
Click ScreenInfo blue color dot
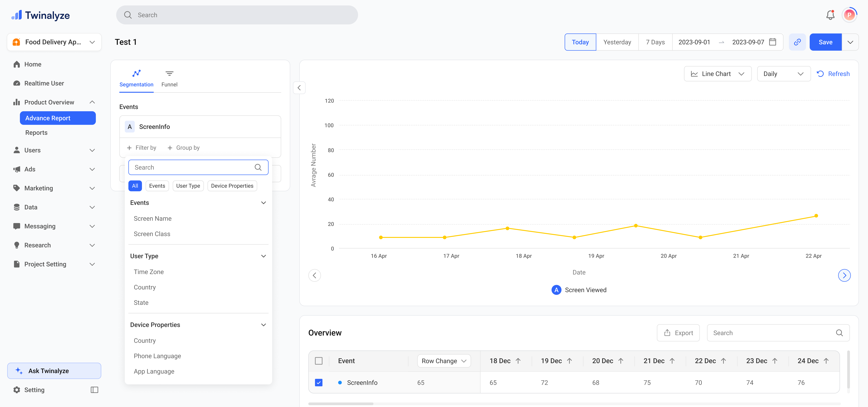[340, 383]
